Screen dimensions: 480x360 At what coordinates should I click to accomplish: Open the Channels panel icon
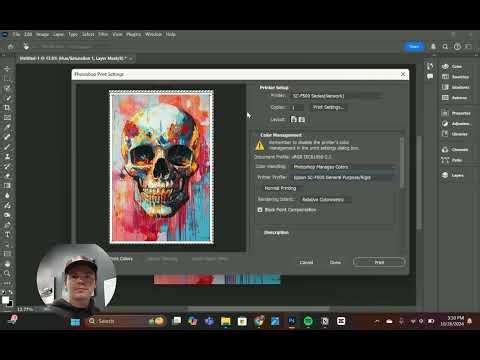tap(445, 149)
